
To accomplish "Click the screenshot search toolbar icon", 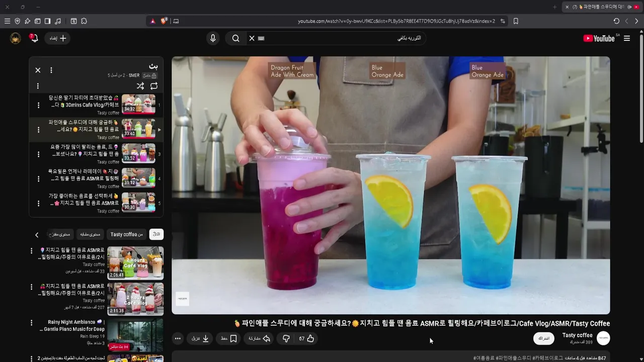I will [73, 21].
